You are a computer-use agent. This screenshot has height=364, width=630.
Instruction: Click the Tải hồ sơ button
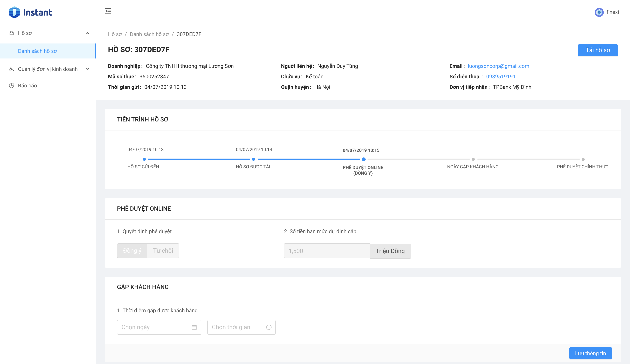(598, 50)
